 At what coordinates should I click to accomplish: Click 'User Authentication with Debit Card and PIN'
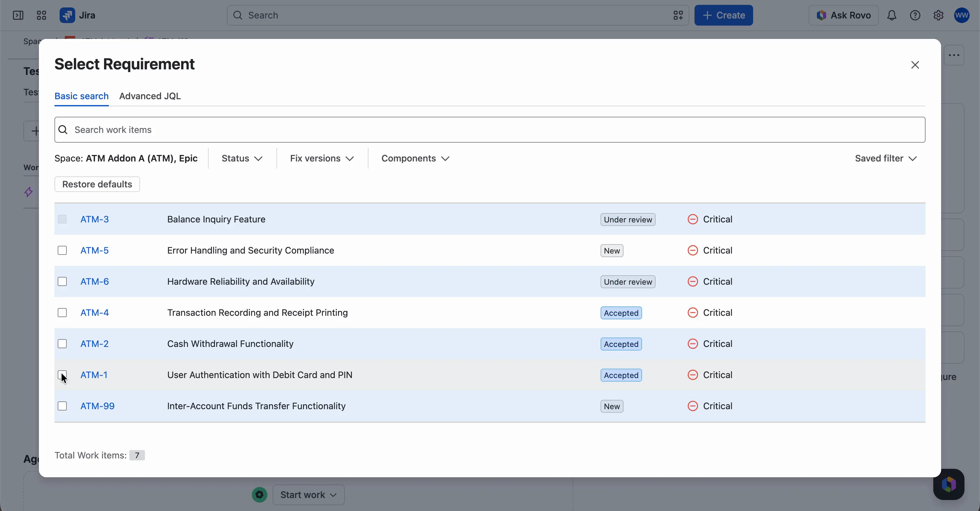(260, 375)
